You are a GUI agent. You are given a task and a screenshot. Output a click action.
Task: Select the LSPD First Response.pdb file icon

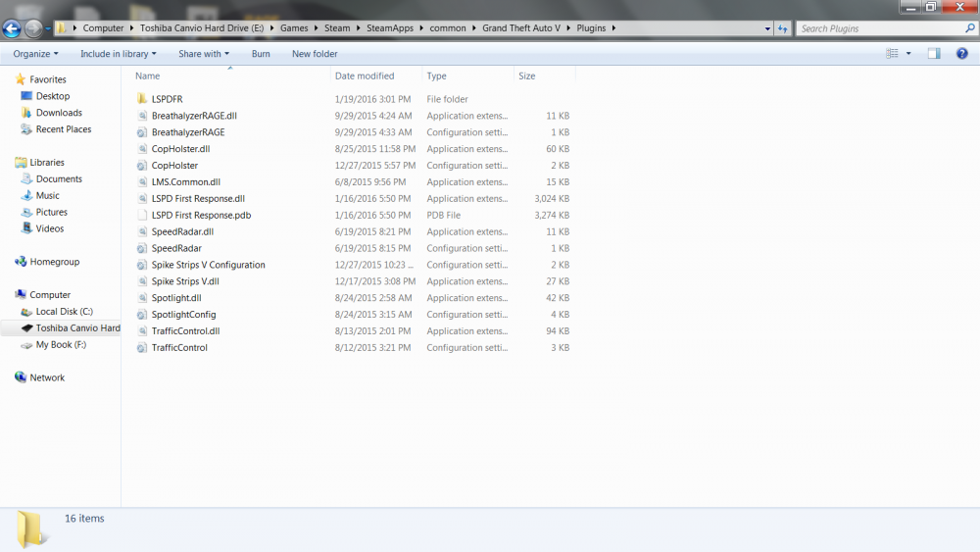pyautogui.click(x=142, y=215)
